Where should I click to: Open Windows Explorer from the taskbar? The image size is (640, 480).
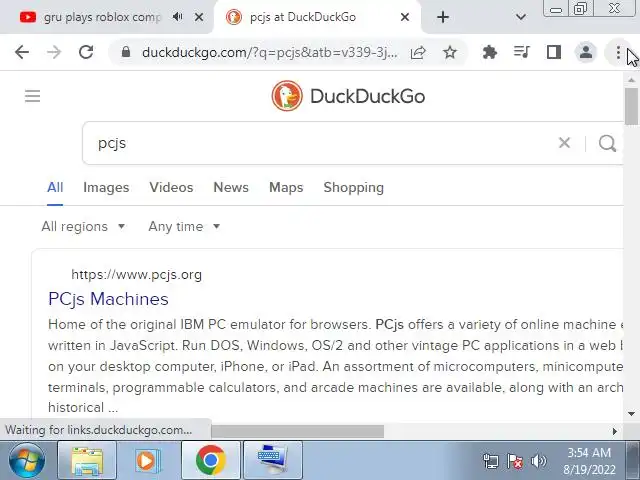click(87, 460)
